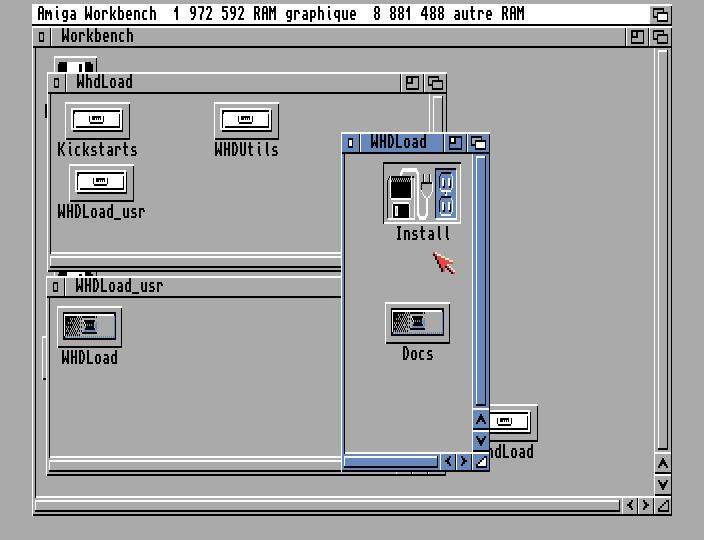Click depth gadget of active WHDLoad window
704x540 pixels.
[x=479, y=143]
